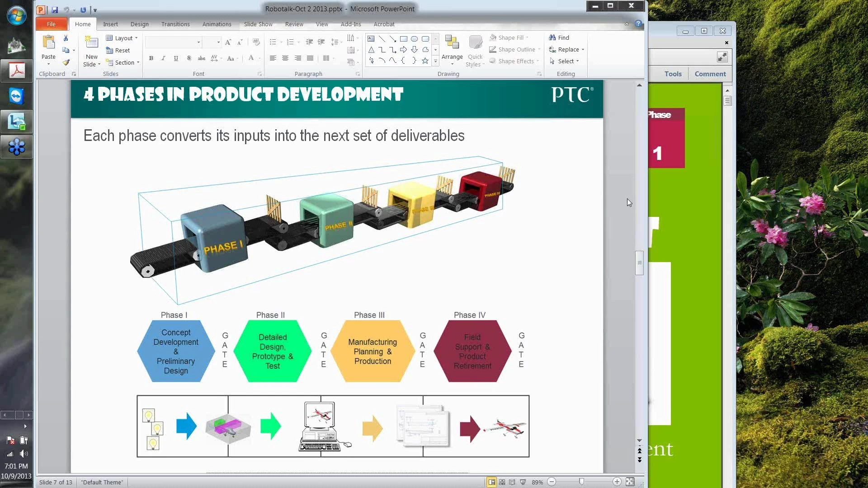Expand the font name combo box

pyautogui.click(x=198, y=42)
